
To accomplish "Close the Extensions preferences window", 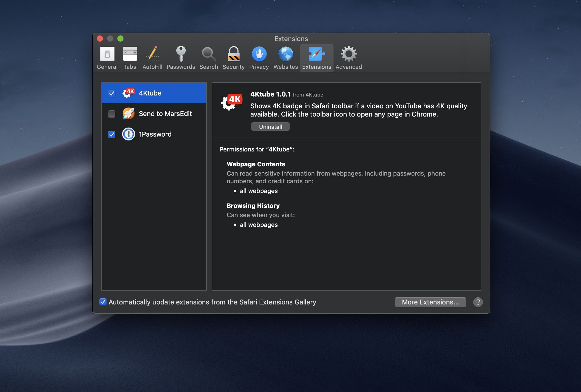I will [100, 39].
